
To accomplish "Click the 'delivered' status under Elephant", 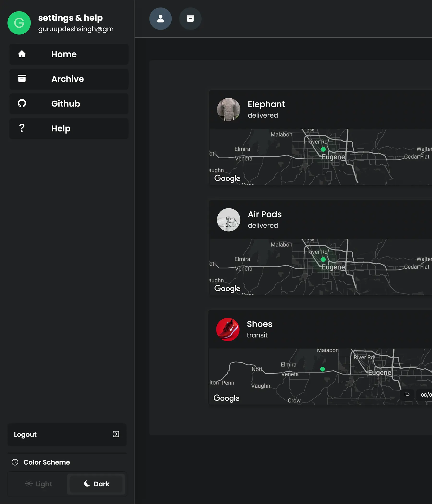I will 263,115.
